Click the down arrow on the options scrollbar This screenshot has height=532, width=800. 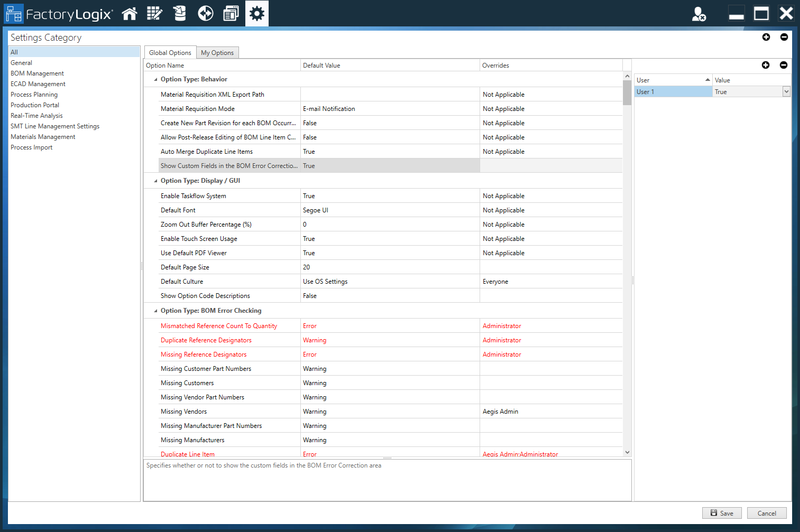(x=627, y=452)
